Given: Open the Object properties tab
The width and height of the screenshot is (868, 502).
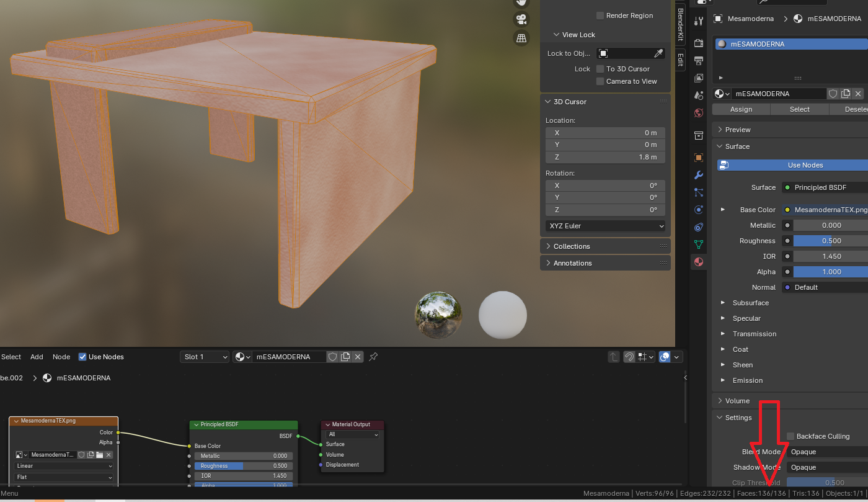Looking at the screenshot, I should click(699, 158).
